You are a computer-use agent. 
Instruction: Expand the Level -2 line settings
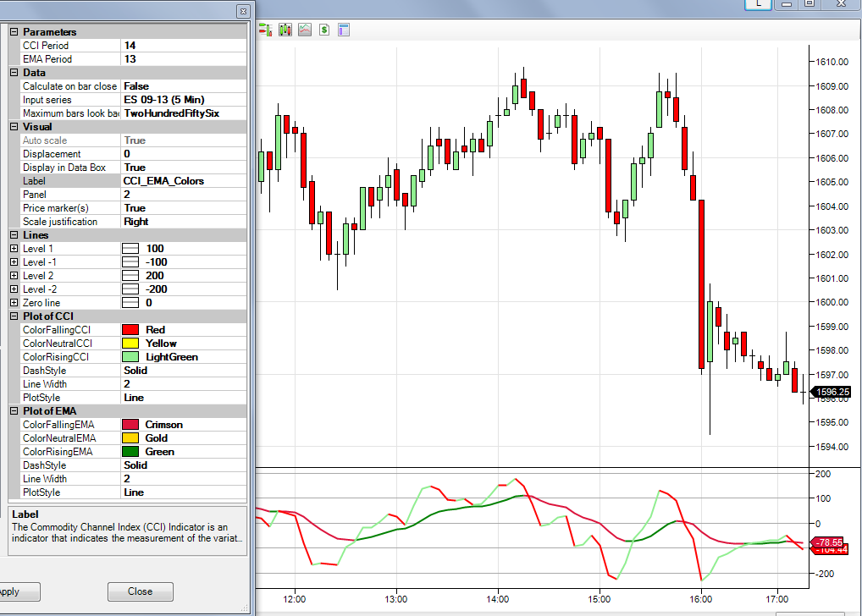[14, 289]
